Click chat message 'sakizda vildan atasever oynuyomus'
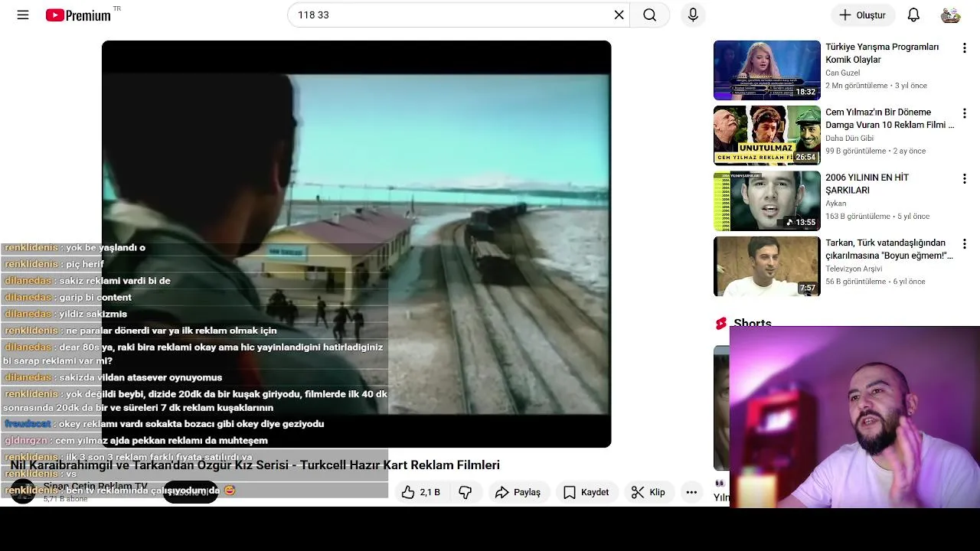 coord(140,377)
